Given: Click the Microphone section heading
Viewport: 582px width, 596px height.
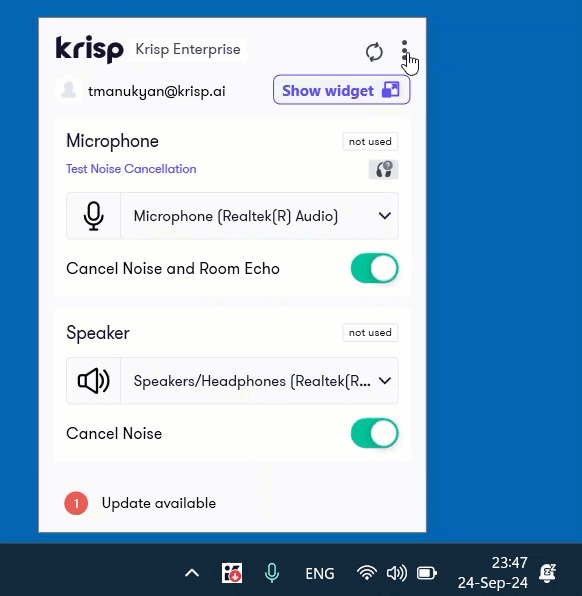Looking at the screenshot, I should pos(113,141).
